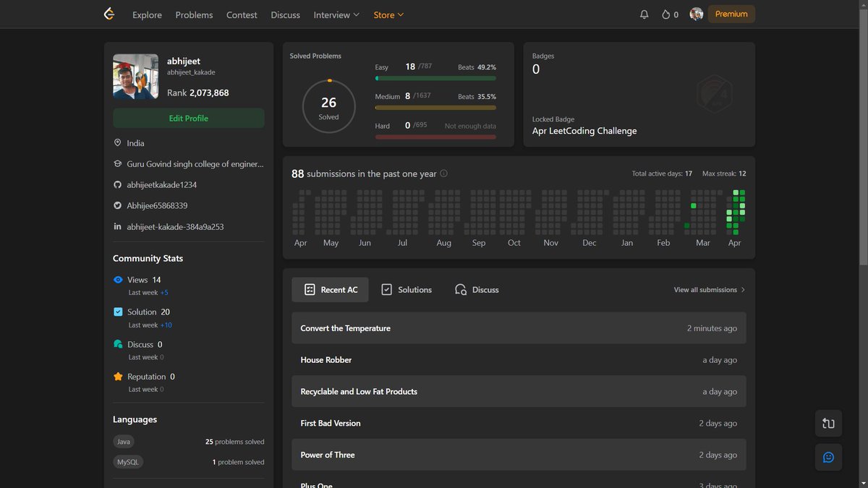868x488 pixels.
Task: Click the profile photo thumbnail
Action: [x=136, y=77]
